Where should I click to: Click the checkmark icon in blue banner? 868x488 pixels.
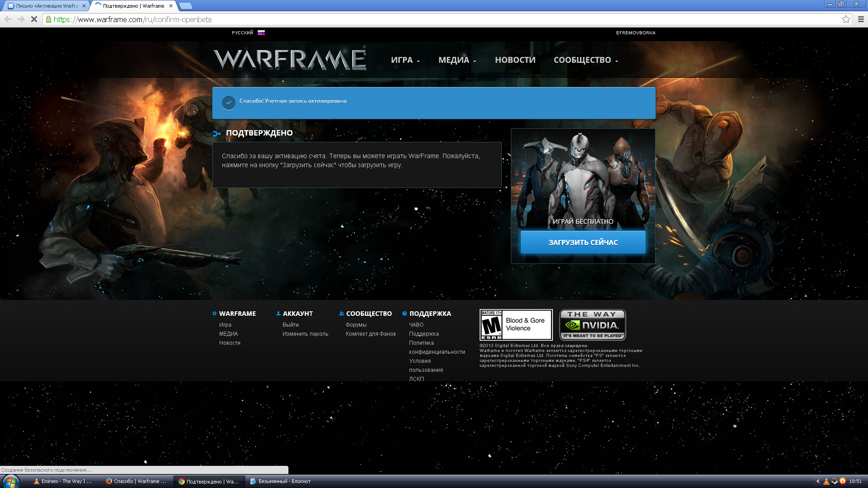point(229,103)
